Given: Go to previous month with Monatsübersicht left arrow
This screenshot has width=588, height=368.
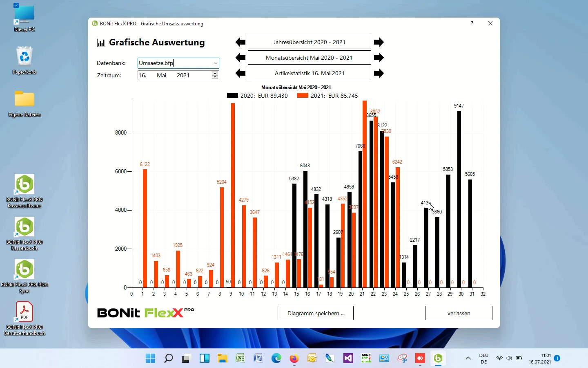Looking at the screenshot, I should (241, 58).
